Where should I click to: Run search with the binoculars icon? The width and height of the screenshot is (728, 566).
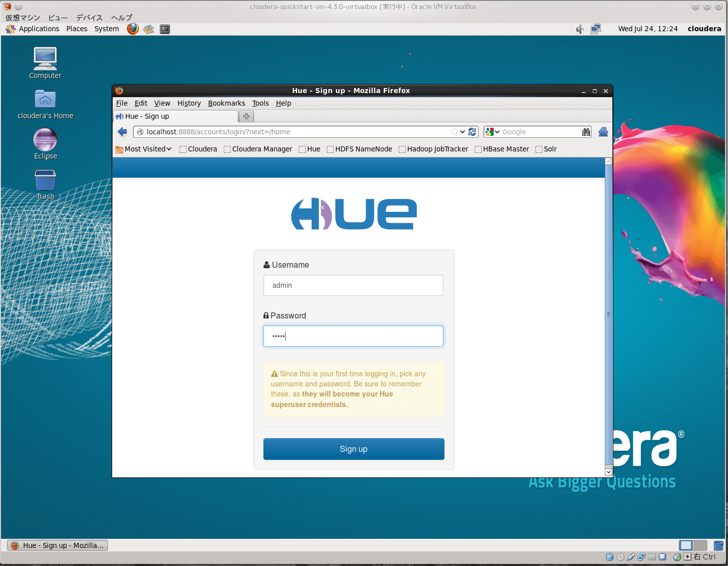(x=586, y=132)
